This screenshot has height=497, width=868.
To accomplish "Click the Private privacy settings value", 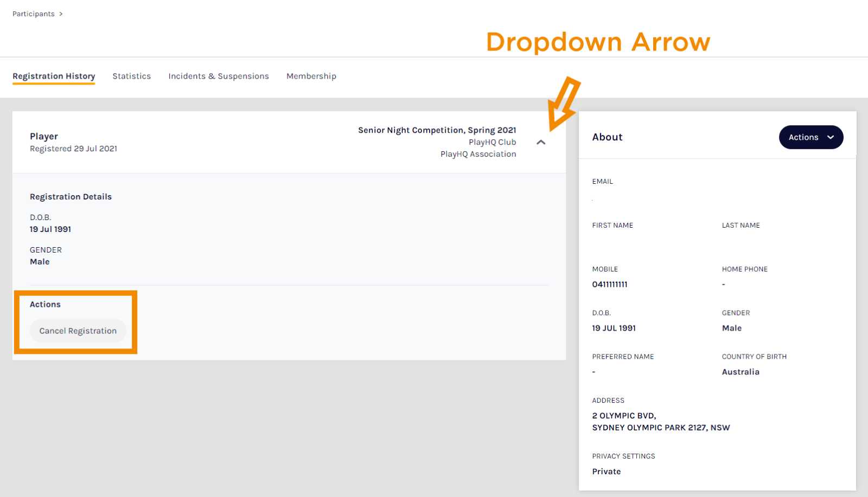I will point(606,472).
